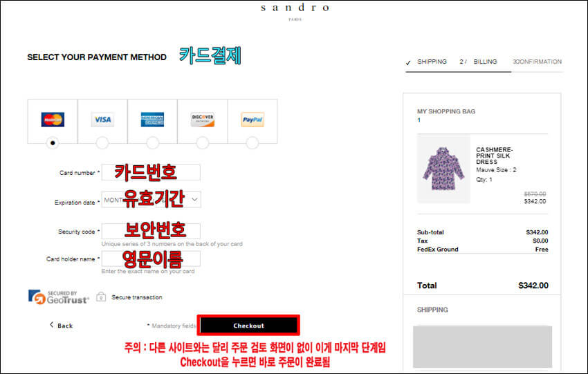Screen dimensions: 588x374
Task: Click the Select Your Payment Method heading
Action: 97,57
